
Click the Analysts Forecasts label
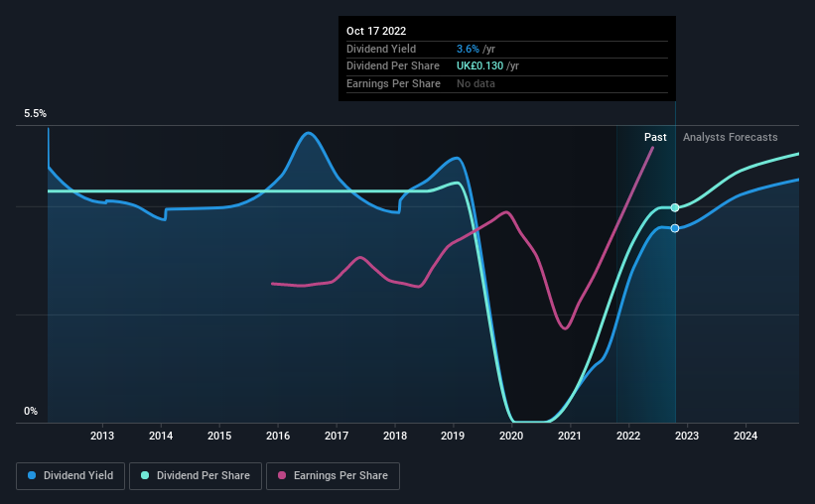tap(731, 137)
